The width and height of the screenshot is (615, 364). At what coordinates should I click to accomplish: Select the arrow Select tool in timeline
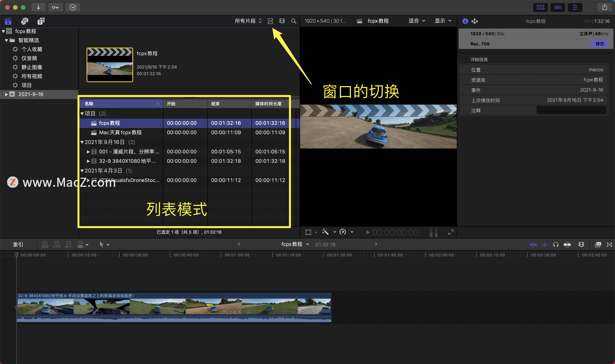click(x=101, y=245)
